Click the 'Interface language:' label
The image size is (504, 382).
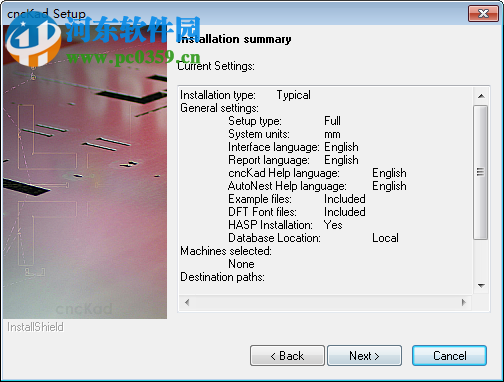click(274, 147)
